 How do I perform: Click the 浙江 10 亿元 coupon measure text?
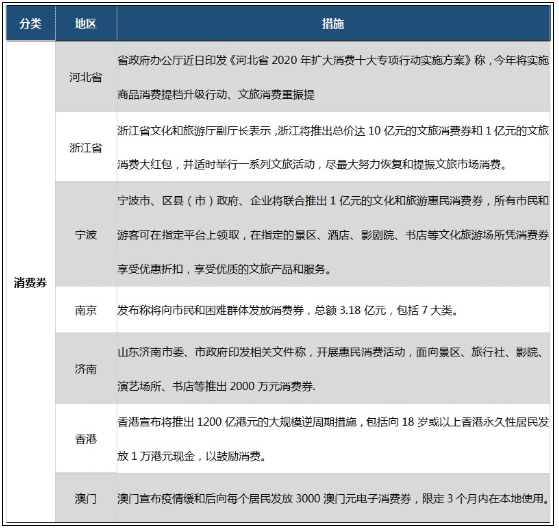tap(333, 147)
